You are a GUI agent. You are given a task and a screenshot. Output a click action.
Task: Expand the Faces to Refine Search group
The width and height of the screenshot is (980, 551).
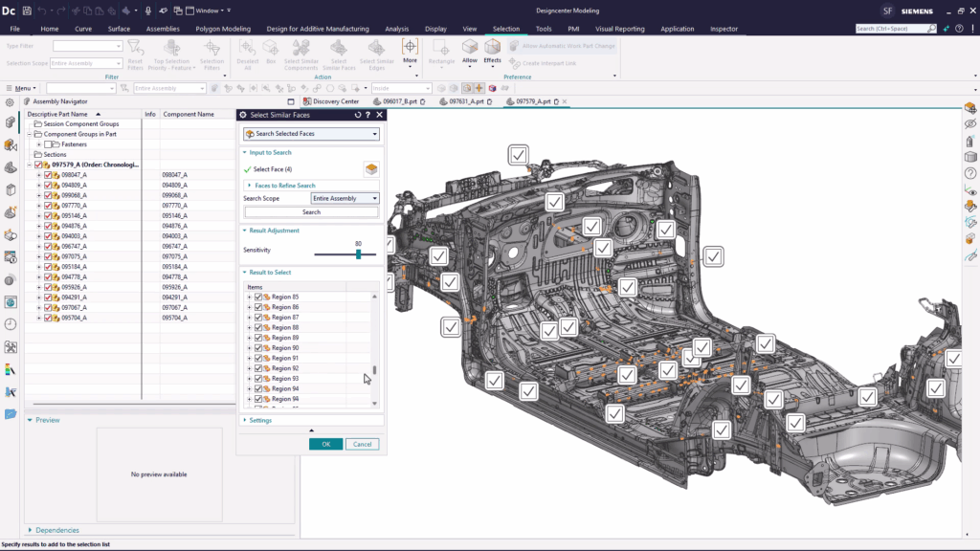pyautogui.click(x=284, y=185)
